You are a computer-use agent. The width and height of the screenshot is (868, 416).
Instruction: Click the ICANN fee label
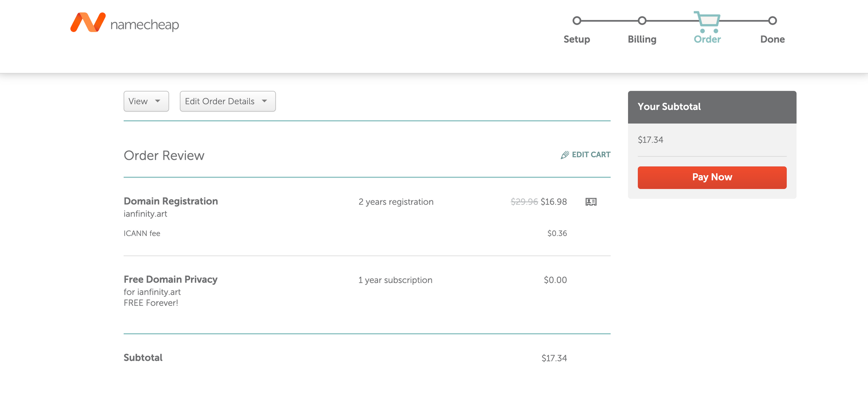pos(142,233)
